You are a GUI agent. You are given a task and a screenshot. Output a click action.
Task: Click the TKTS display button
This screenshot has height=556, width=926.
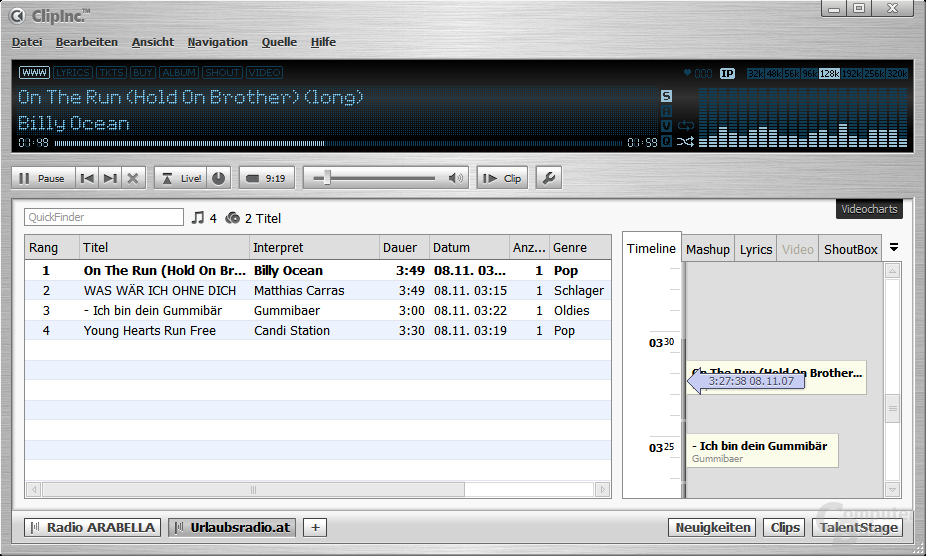coord(111,73)
